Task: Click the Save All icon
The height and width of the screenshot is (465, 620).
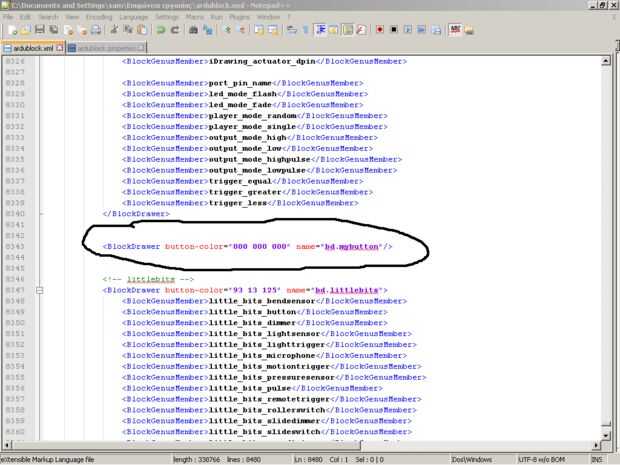Action: [x=53, y=30]
